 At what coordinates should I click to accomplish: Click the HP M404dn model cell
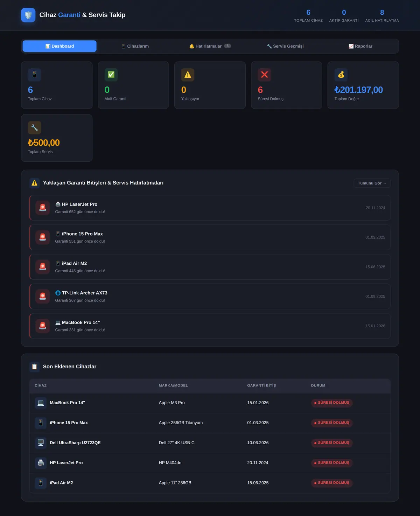[170, 463]
